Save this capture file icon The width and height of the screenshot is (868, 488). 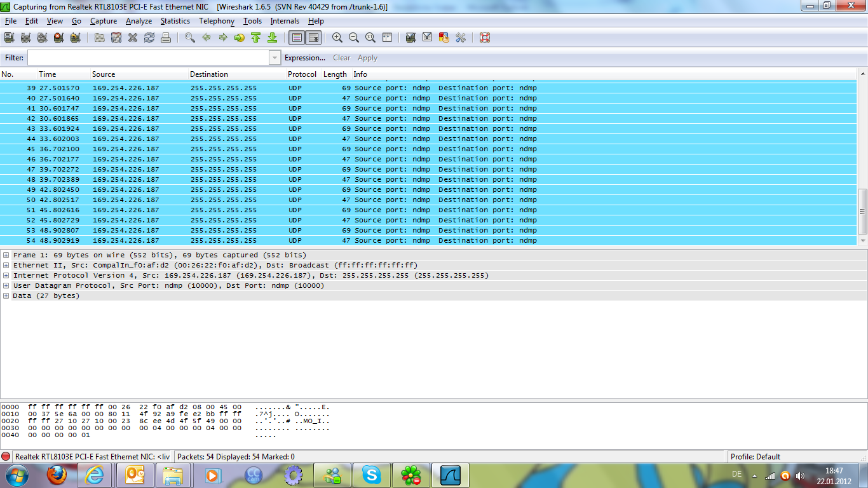pos(116,37)
